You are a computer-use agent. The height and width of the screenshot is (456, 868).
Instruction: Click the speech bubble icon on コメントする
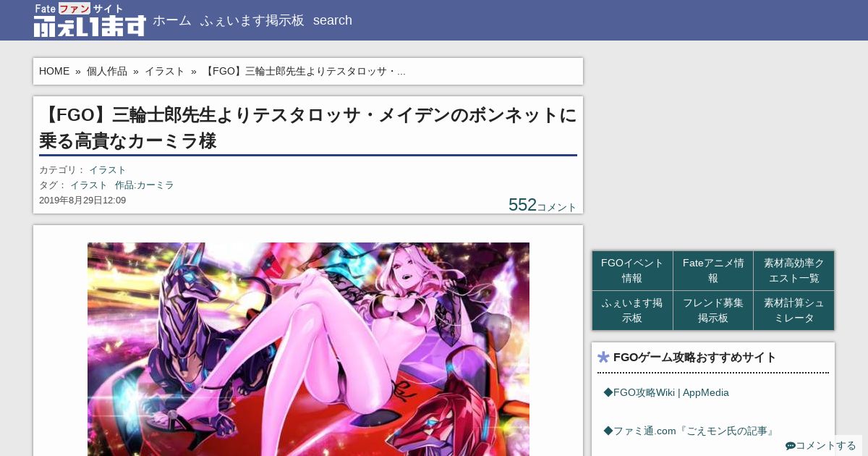[x=791, y=446]
